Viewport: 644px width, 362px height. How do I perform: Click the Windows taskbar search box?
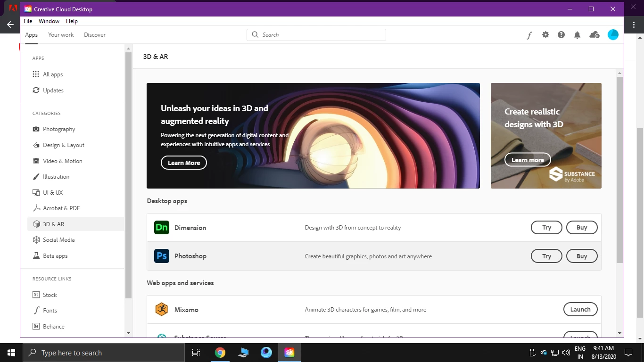coord(104,353)
